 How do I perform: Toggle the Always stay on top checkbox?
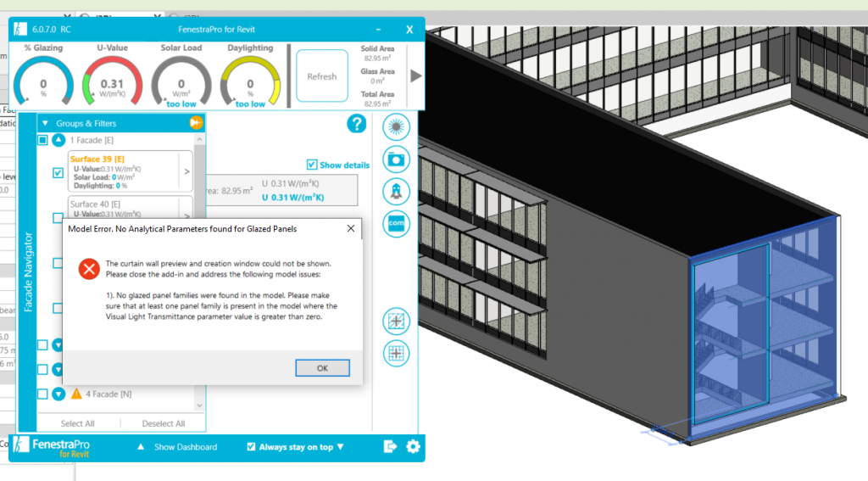coord(251,446)
